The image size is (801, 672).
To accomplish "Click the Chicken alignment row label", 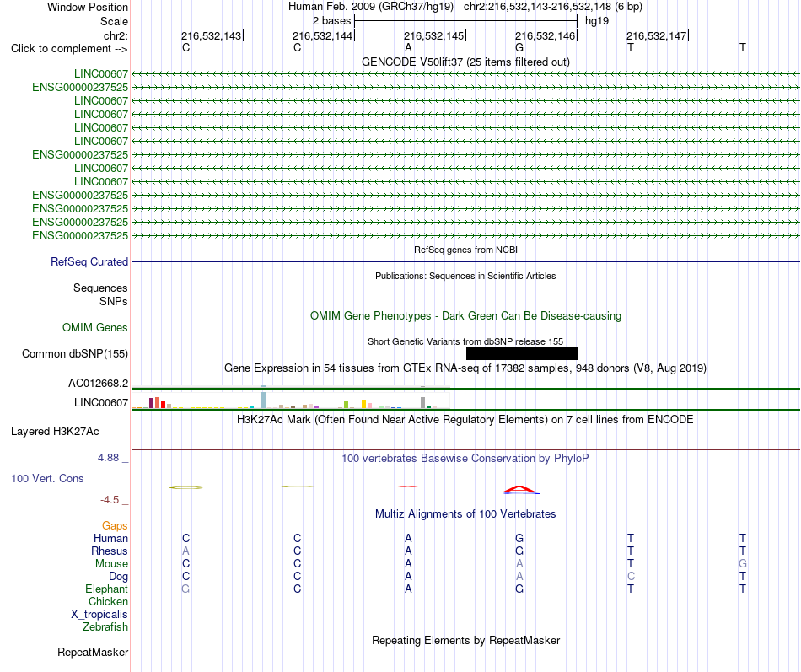I will [x=108, y=601].
